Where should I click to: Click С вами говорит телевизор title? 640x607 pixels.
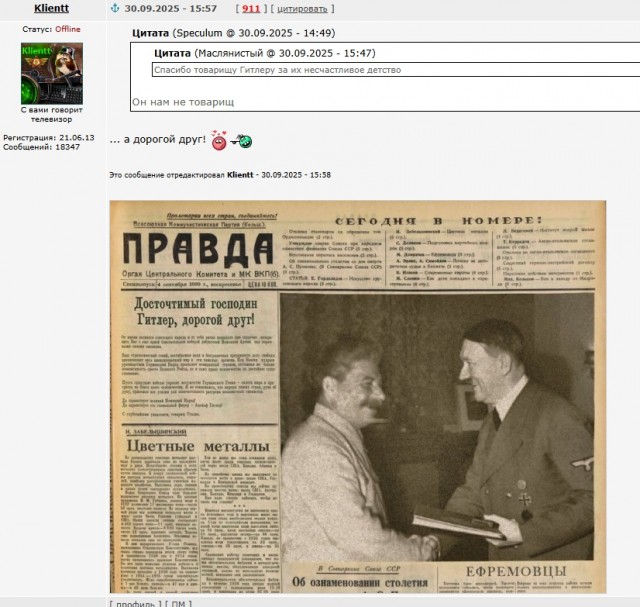[51, 115]
